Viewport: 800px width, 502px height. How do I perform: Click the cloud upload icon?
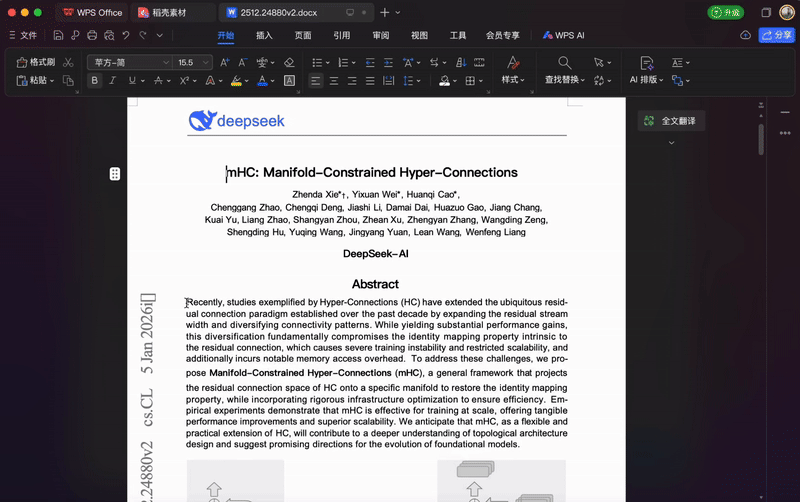[x=745, y=35]
